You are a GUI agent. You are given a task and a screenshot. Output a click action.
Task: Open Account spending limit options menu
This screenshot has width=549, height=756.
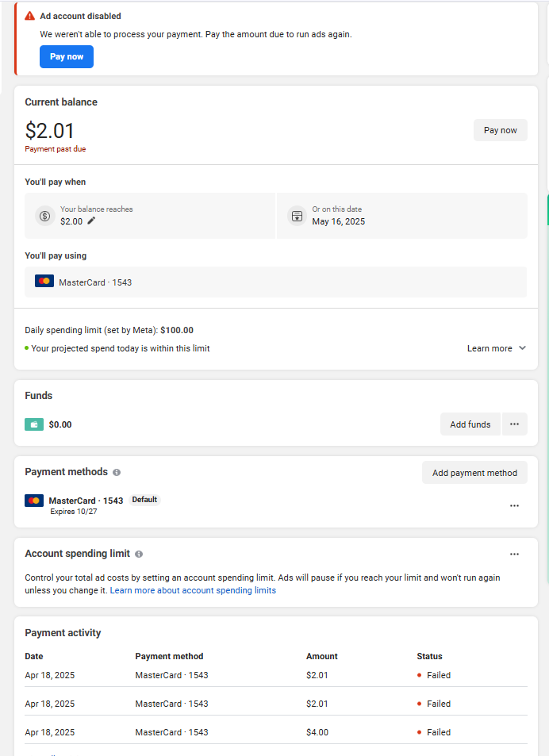pos(514,554)
